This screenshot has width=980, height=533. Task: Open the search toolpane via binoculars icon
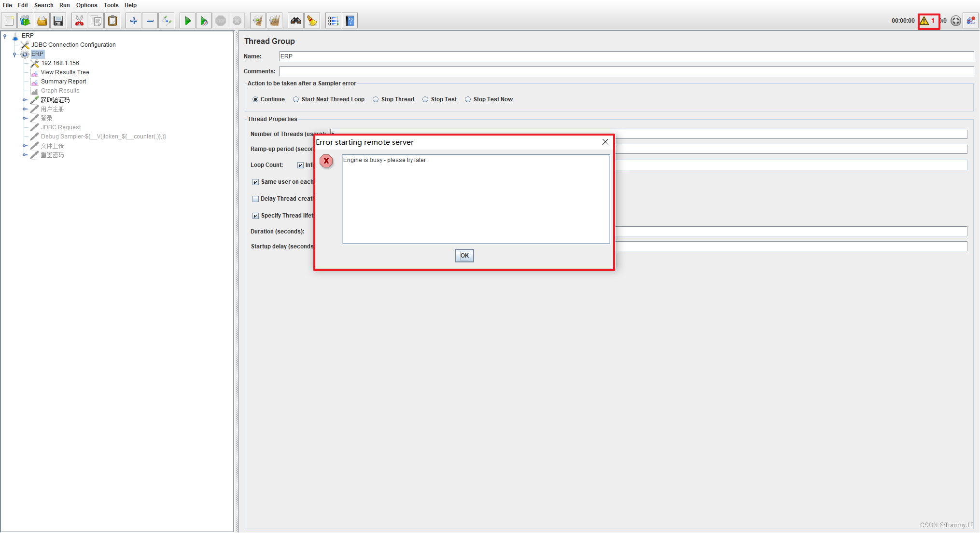295,20
